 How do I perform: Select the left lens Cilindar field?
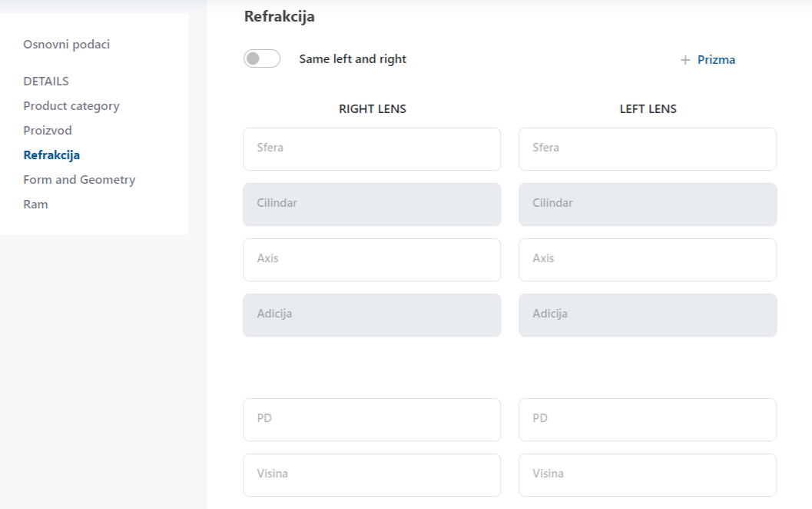(x=648, y=205)
